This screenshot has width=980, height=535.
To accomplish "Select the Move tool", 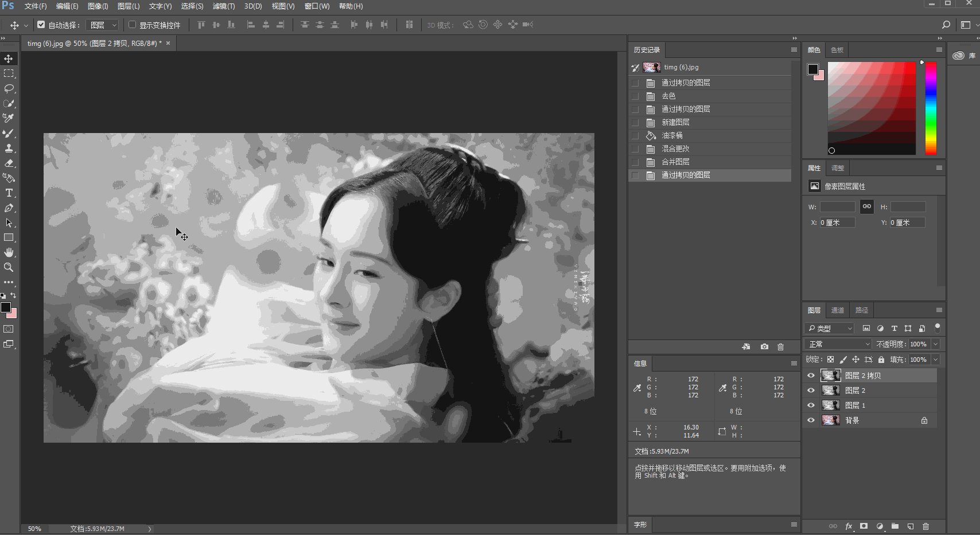I will [x=9, y=58].
